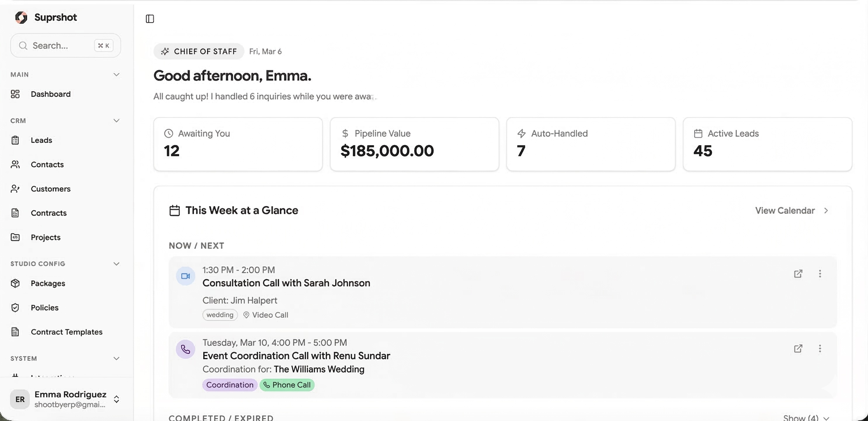
Task: Collapse the MAIN sidebar section
Action: [116, 75]
